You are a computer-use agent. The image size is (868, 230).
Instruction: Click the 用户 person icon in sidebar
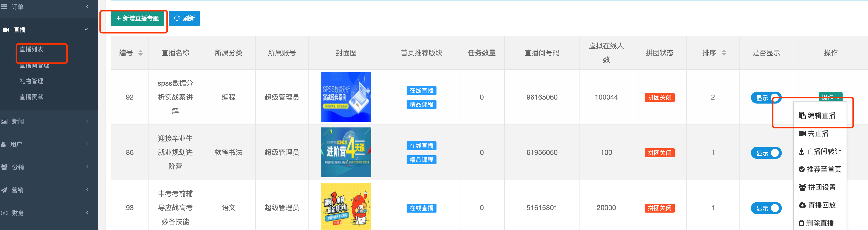pyautogui.click(x=3, y=144)
